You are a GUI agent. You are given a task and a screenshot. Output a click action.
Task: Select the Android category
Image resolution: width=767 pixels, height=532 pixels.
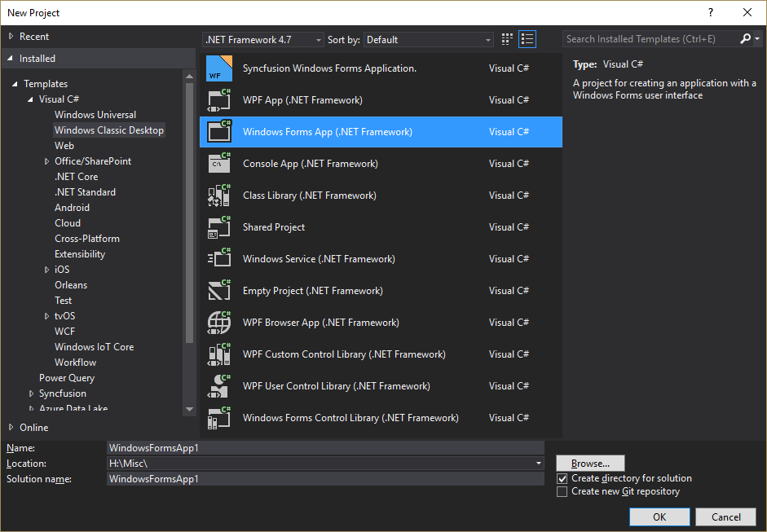coord(72,207)
